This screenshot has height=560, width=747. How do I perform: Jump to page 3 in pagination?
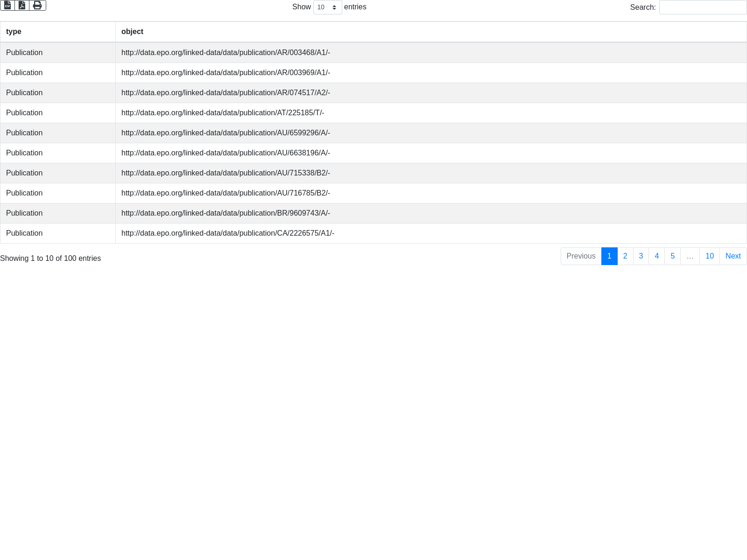tap(641, 256)
